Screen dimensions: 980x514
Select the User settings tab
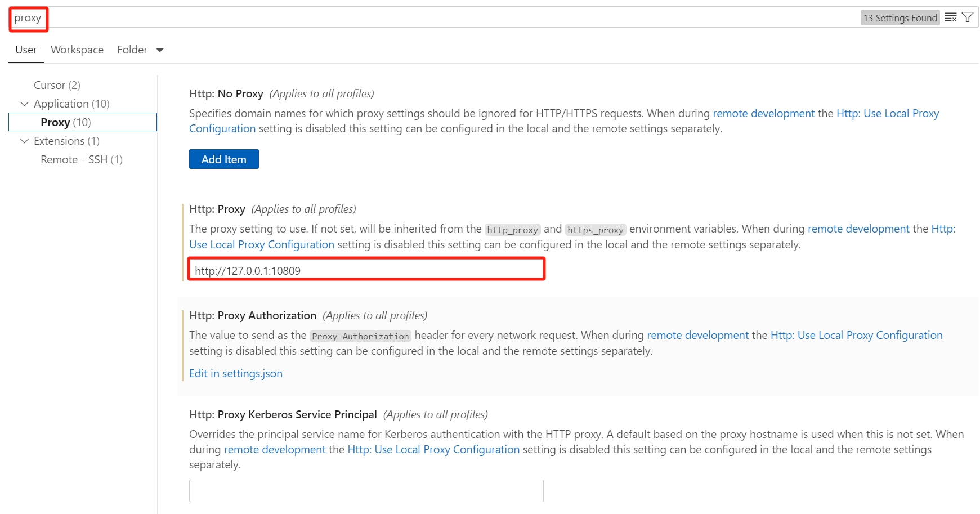26,50
